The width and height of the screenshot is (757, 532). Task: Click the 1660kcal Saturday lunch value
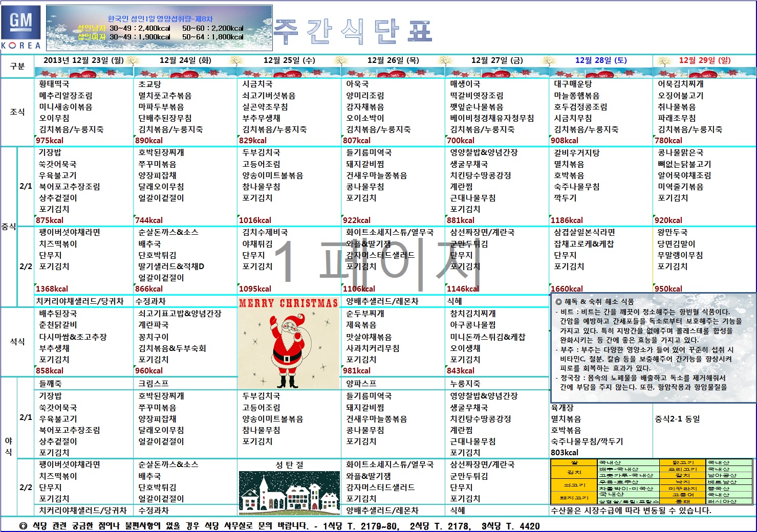click(567, 289)
